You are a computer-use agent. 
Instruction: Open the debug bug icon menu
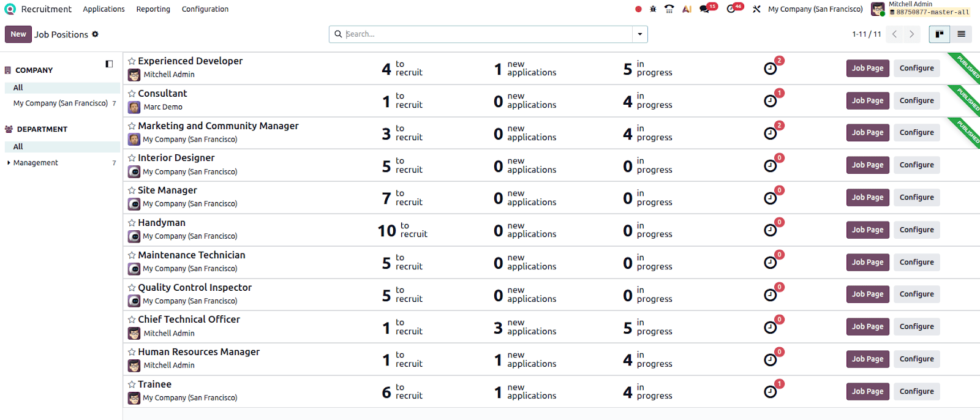653,9
